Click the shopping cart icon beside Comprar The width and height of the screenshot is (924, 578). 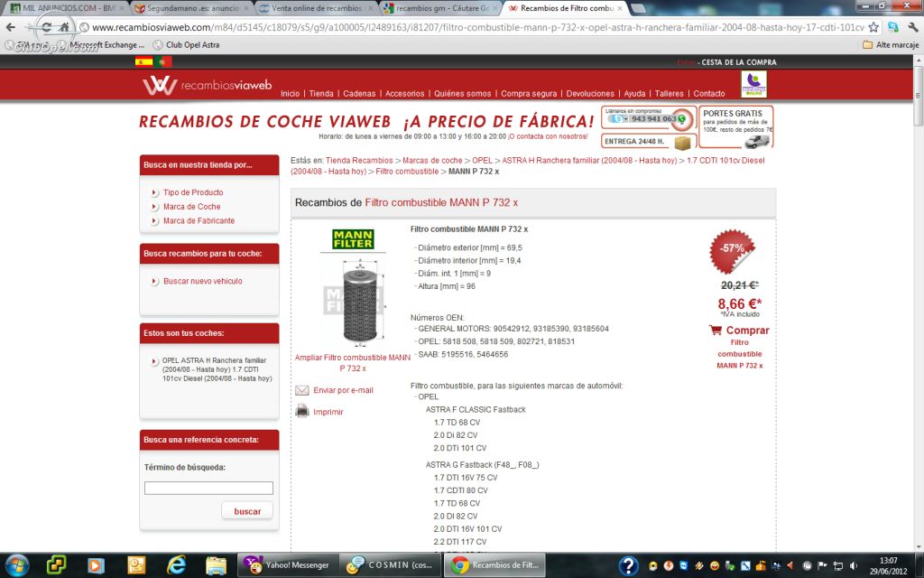tap(716, 331)
